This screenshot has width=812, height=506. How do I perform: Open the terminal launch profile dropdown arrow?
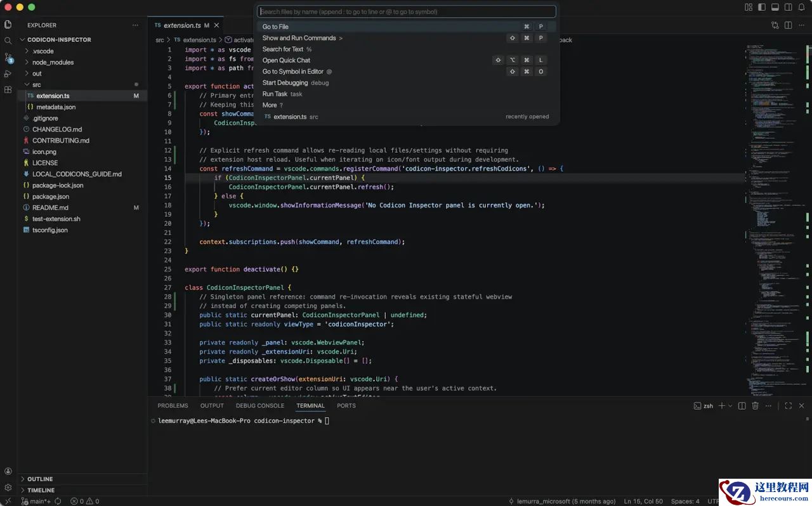coord(730,406)
